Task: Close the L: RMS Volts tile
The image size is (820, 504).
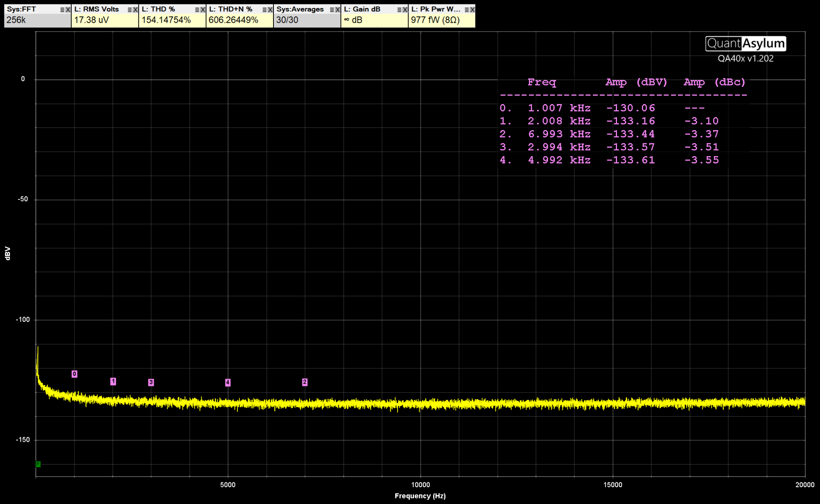Action: coord(135,10)
